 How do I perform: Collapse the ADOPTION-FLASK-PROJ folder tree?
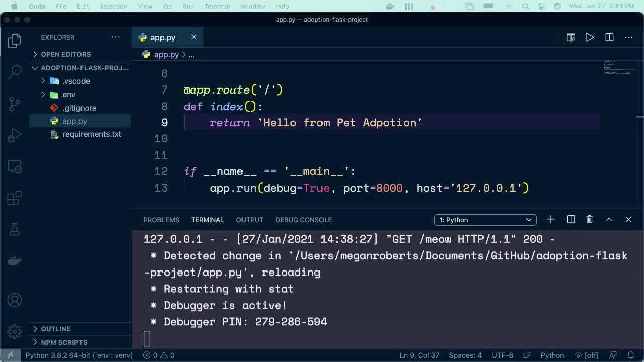tap(35, 68)
